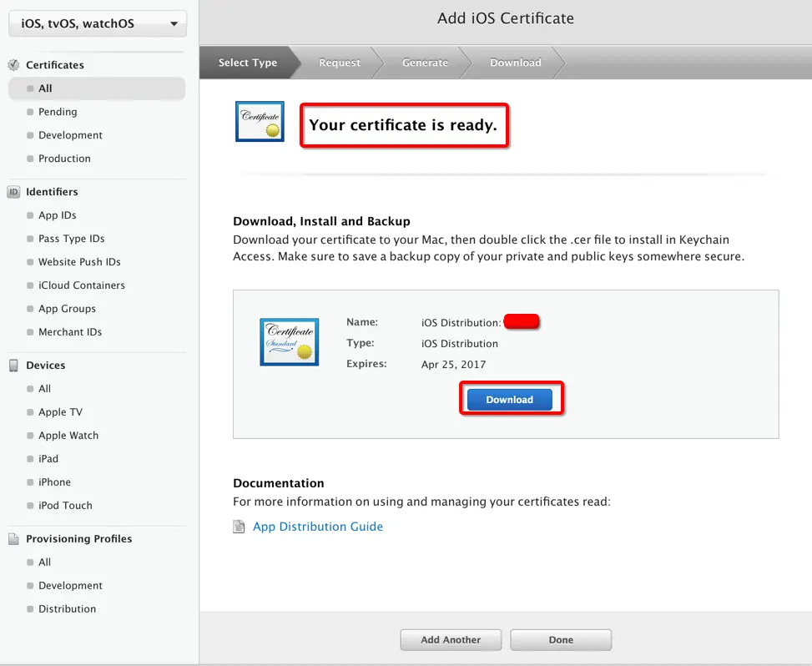Click the 'Add iOS Certificate' page title
Screen dimensions: 812x666
point(506,18)
